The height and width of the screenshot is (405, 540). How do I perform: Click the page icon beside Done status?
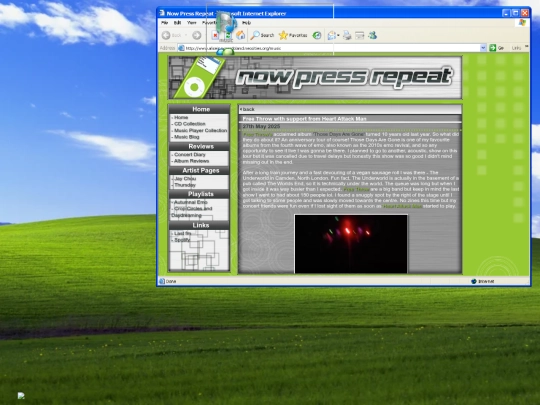click(x=162, y=281)
